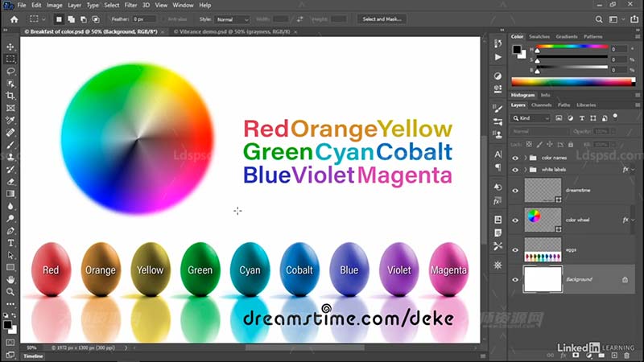Select the Clone Stamp tool
The image size is (644, 362).
pyautogui.click(x=10, y=157)
